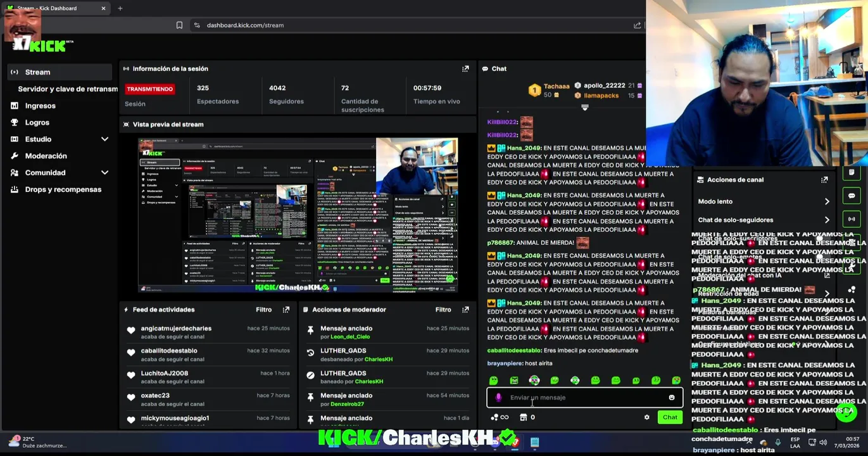Bookmark page icon in address bar

[179, 25]
